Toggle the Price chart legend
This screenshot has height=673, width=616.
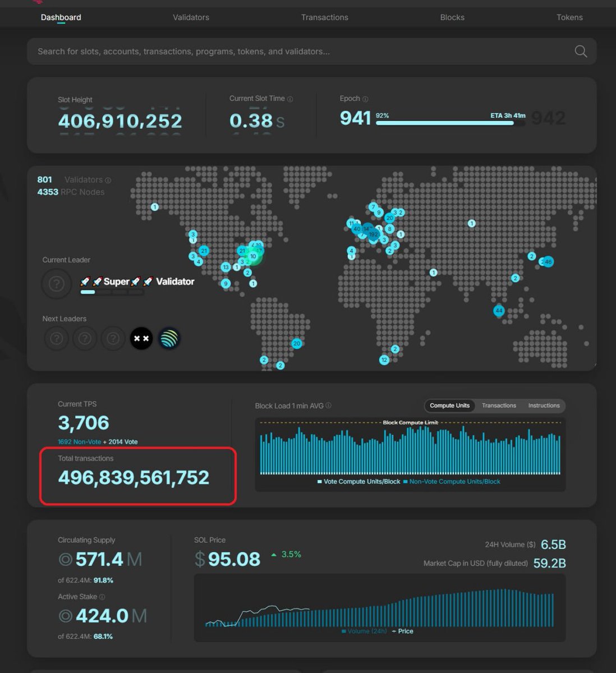pyautogui.click(x=402, y=631)
